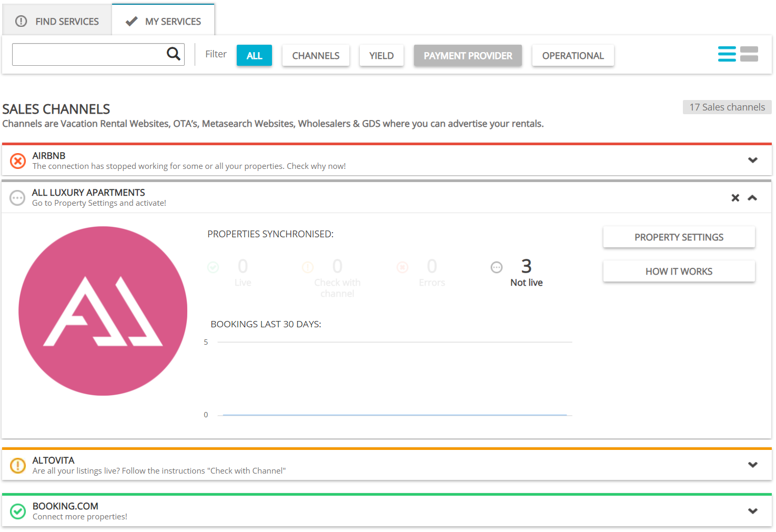Viewport: 776px width, 532px height.
Task: Collapse the All Luxury Apartments panel
Action: pyautogui.click(x=752, y=198)
